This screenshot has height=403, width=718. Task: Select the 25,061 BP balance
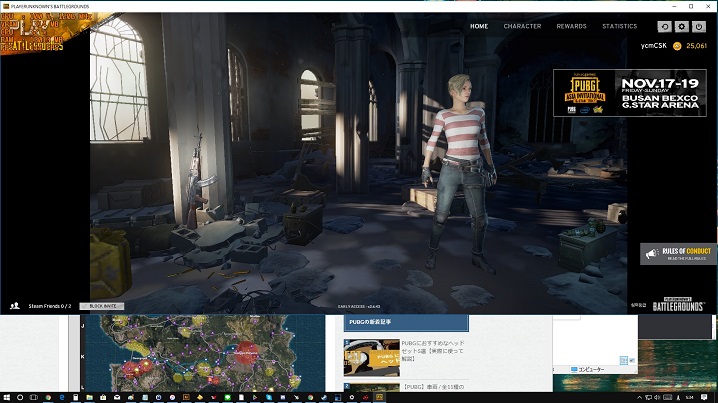coord(696,46)
